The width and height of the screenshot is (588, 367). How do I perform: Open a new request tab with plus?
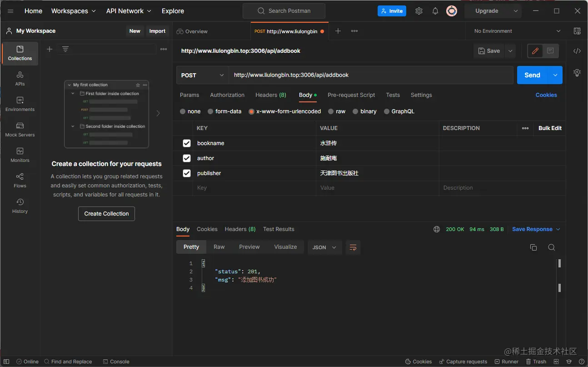338,31
